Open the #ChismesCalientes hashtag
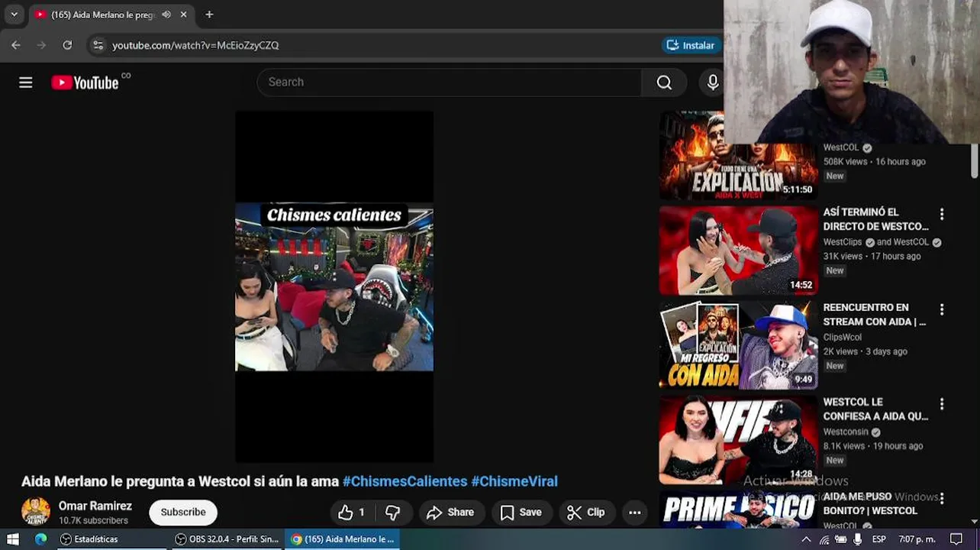The width and height of the screenshot is (980, 550). coord(405,481)
